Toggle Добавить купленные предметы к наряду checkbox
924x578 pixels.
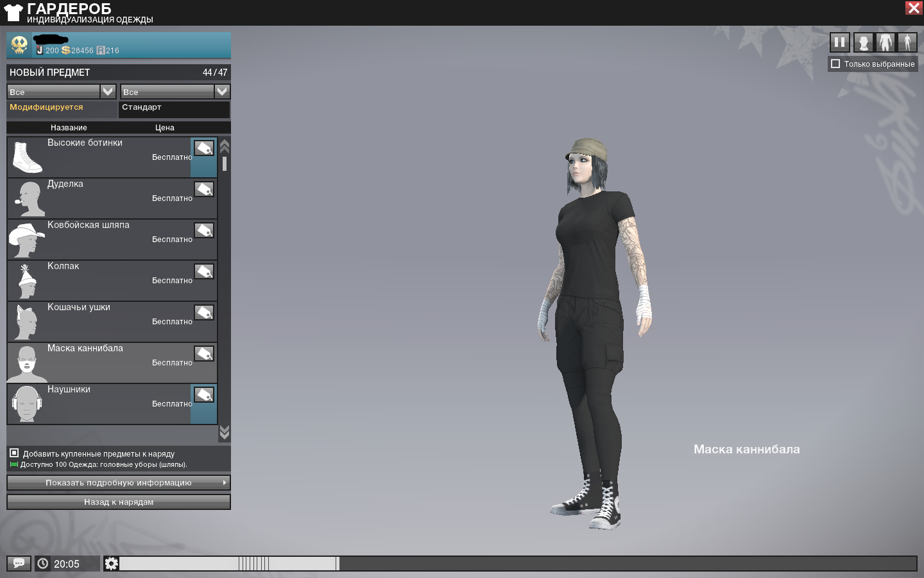[x=14, y=453]
